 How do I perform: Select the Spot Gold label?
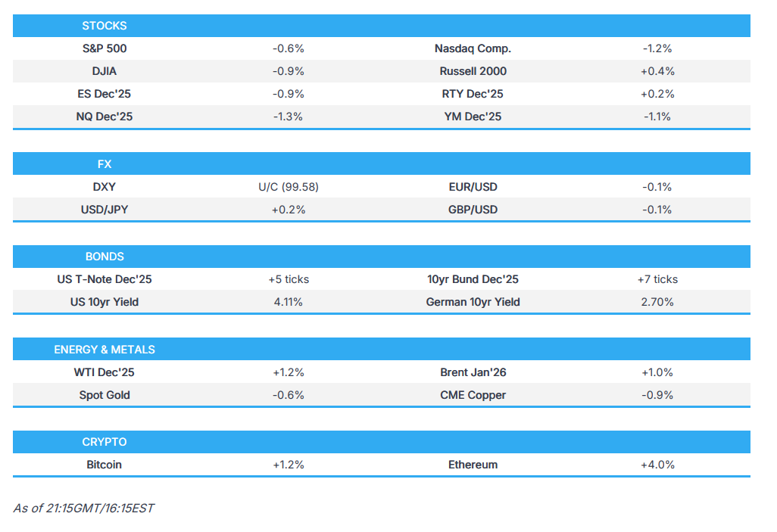(105, 395)
